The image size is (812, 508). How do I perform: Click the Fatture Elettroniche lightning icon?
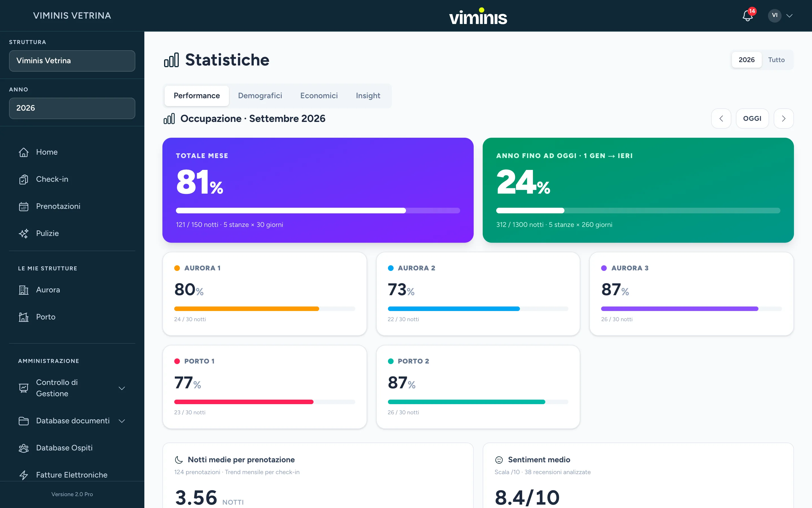pyautogui.click(x=23, y=475)
